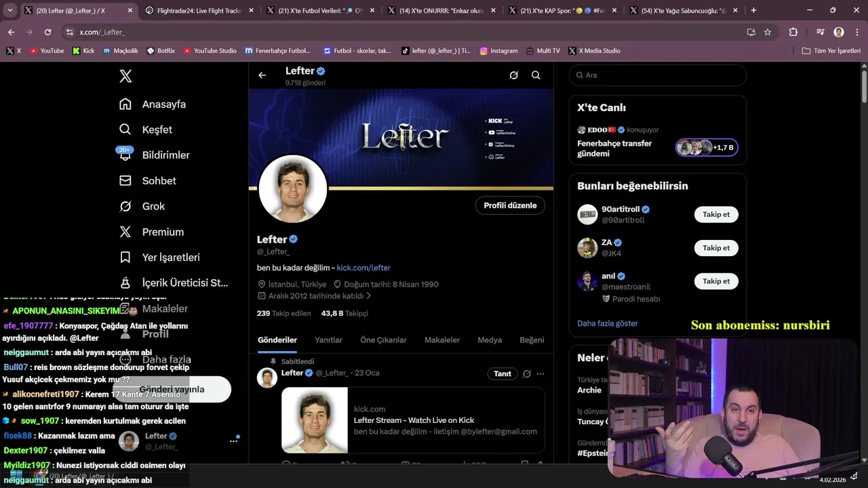Viewport: 868px width, 488px height.
Task: Open new browser tab plus button
Action: pyautogui.click(x=753, y=10)
